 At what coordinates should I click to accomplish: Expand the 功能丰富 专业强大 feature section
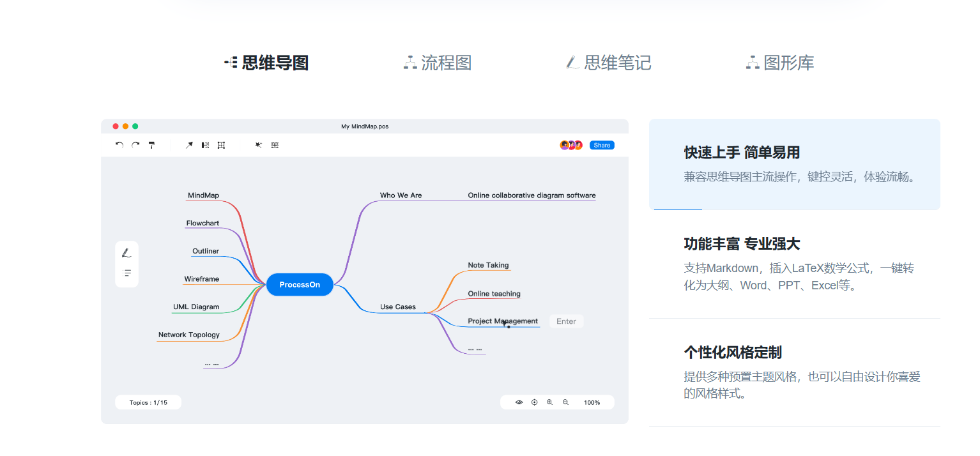pos(794,264)
